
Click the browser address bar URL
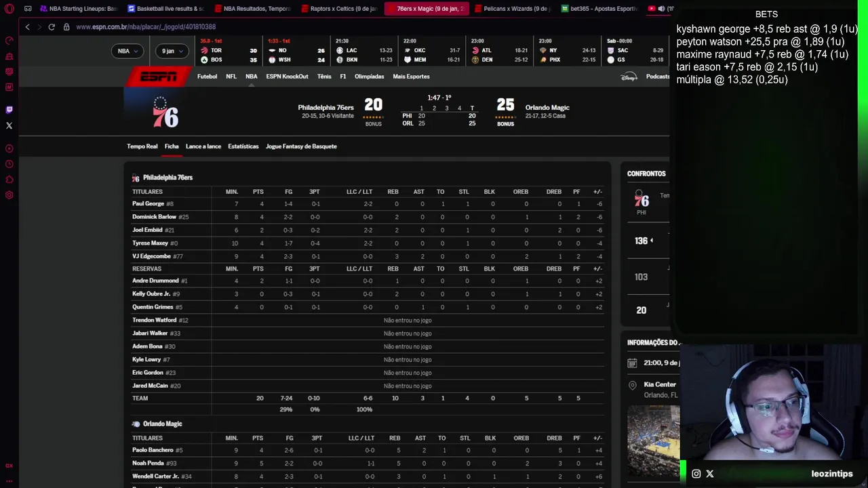tap(146, 26)
